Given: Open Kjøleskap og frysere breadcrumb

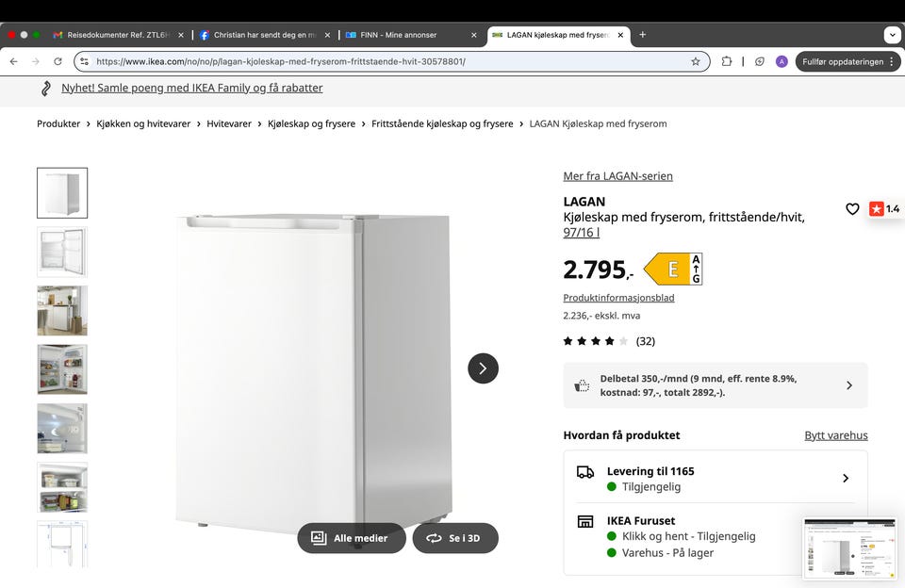Looking at the screenshot, I should pos(312,123).
